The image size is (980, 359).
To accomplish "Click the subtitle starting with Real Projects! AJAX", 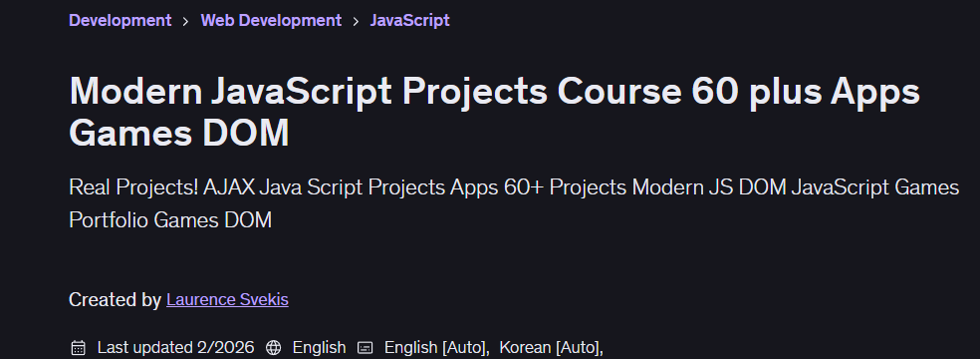I will [514, 203].
